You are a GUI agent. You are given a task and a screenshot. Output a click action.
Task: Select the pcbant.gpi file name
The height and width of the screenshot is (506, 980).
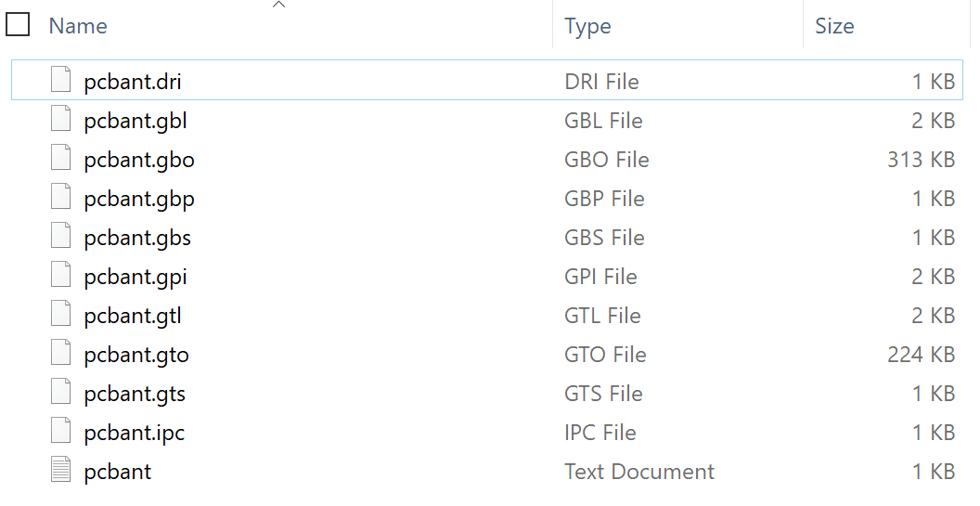click(x=135, y=277)
